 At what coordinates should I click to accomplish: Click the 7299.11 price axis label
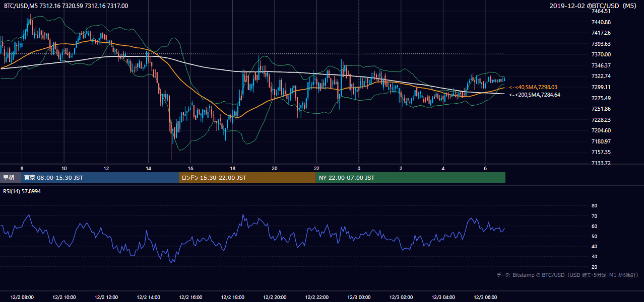pos(601,87)
